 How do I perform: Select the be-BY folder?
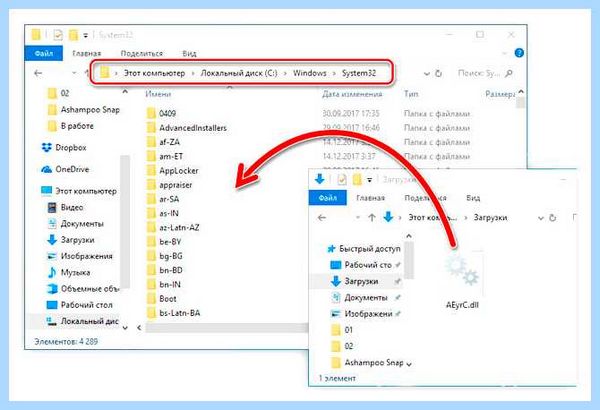pos(164,242)
